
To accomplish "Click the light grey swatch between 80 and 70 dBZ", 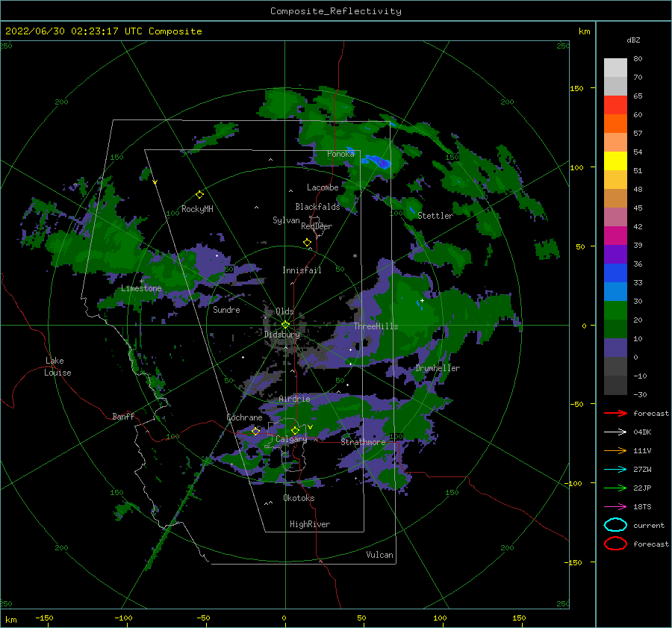I will [615, 68].
